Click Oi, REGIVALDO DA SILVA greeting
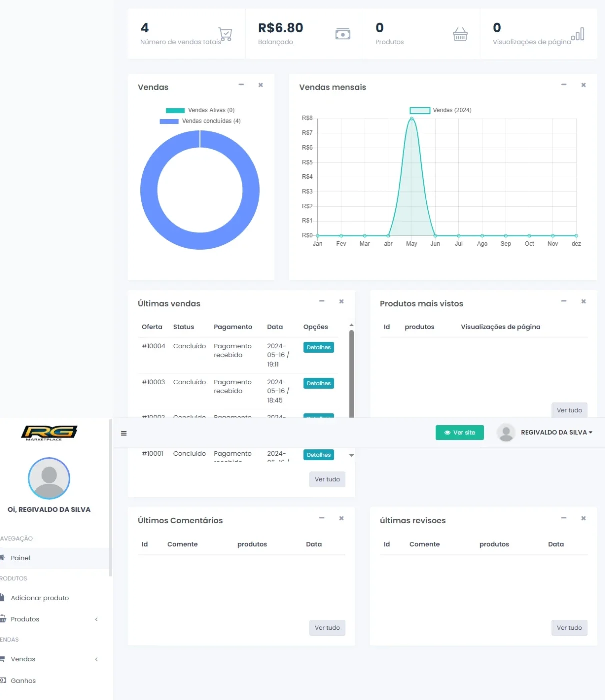The height and width of the screenshot is (700, 605). pyautogui.click(x=49, y=509)
